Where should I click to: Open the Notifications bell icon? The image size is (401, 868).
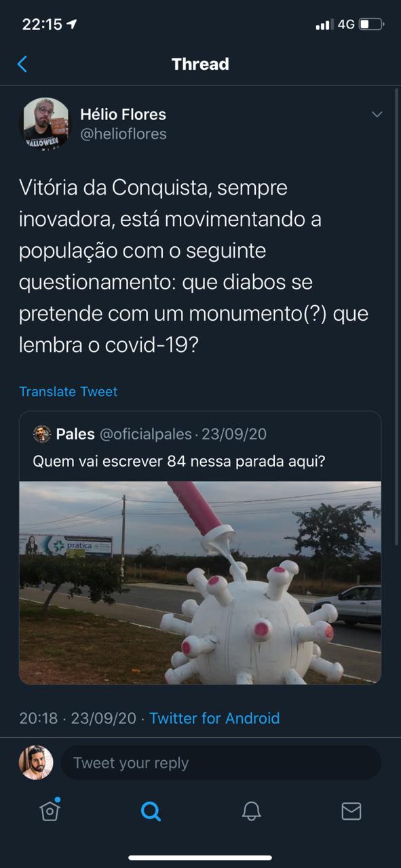pos(251,810)
